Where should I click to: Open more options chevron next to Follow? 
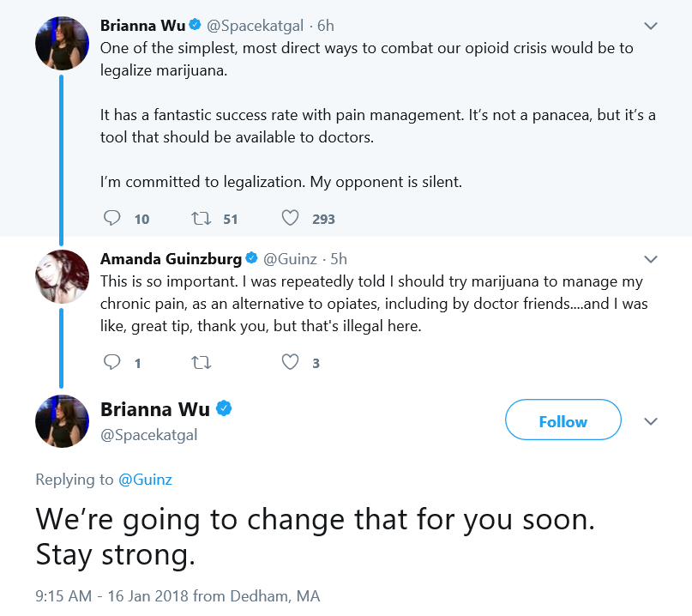pos(651,421)
